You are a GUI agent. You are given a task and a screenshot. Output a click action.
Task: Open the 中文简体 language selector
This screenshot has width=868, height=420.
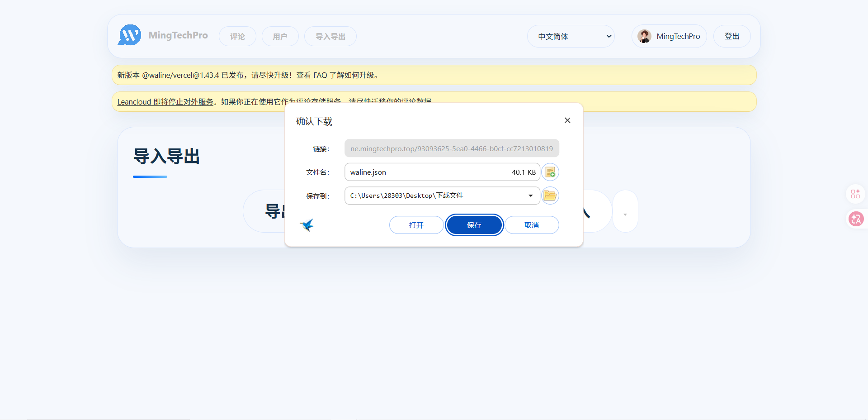(x=571, y=36)
